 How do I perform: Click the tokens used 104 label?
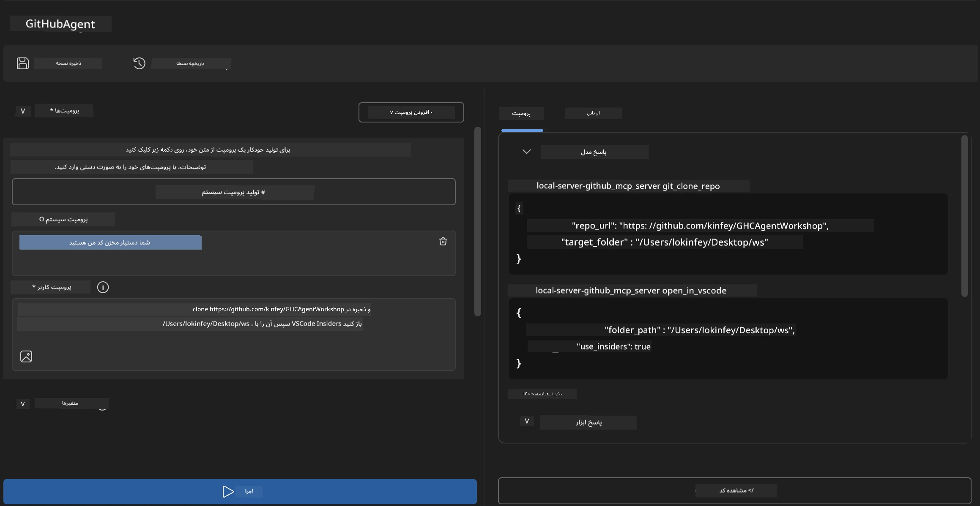pos(542,394)
